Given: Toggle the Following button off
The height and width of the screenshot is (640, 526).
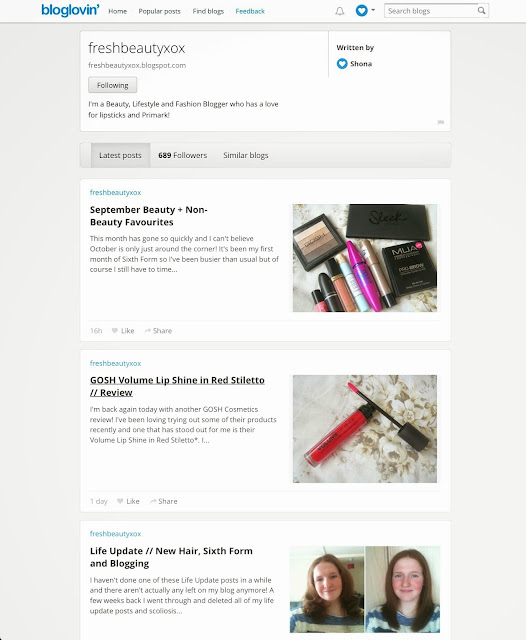Looking at the screenshot, I should [x=113, y=85].
